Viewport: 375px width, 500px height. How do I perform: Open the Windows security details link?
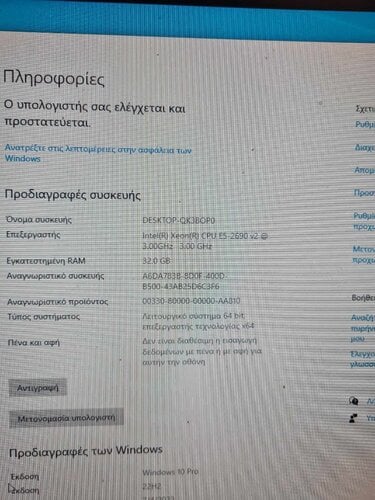point(98,154)
